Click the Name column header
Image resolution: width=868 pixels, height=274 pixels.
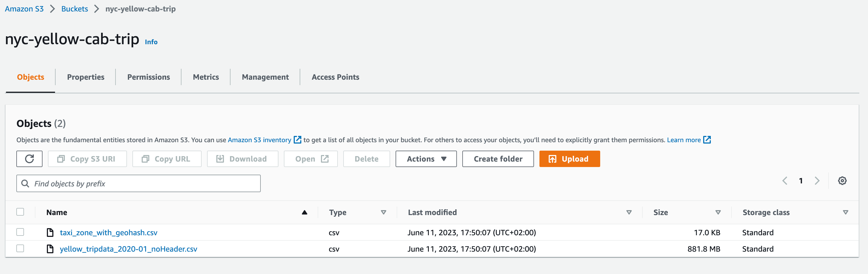(x=57, y=212)
